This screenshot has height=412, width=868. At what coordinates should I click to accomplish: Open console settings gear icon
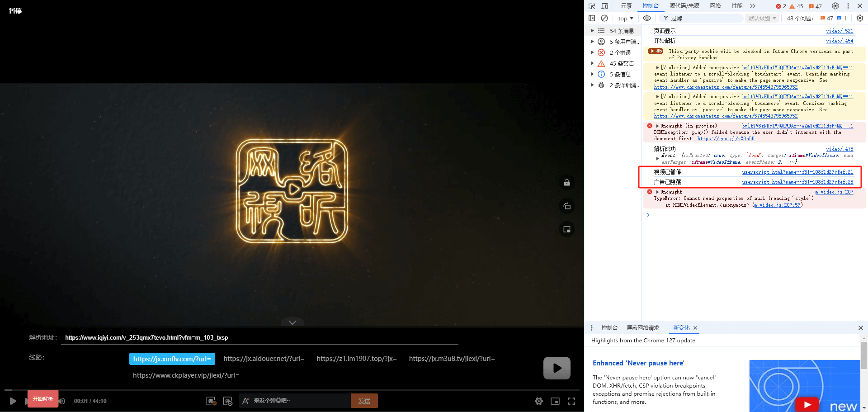click(860, 18)
